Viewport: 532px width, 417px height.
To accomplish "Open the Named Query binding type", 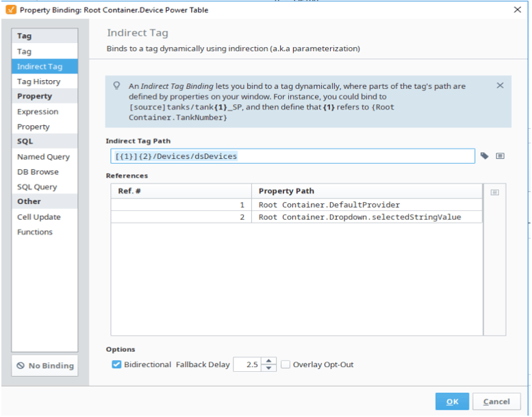I will 45,157.
